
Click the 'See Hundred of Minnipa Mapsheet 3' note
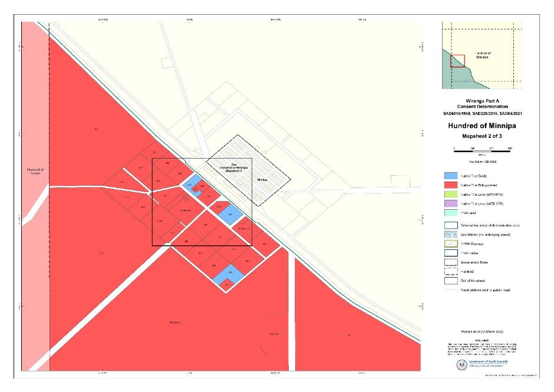233,167
